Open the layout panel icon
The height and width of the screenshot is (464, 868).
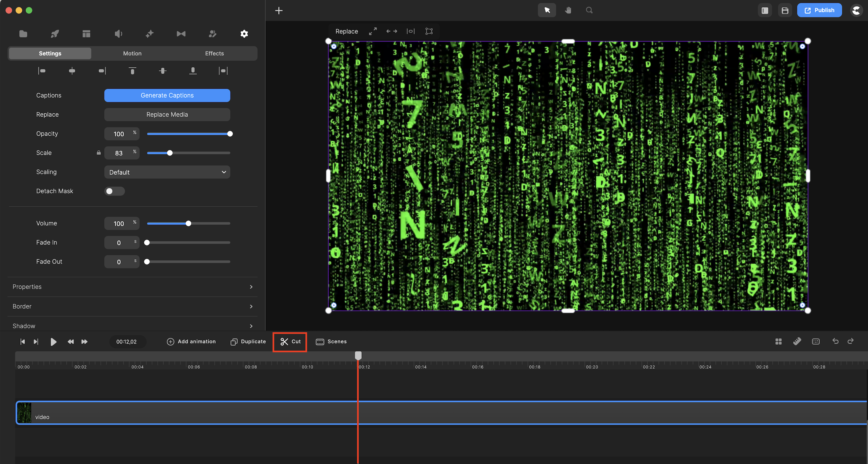tap(86, 34)
